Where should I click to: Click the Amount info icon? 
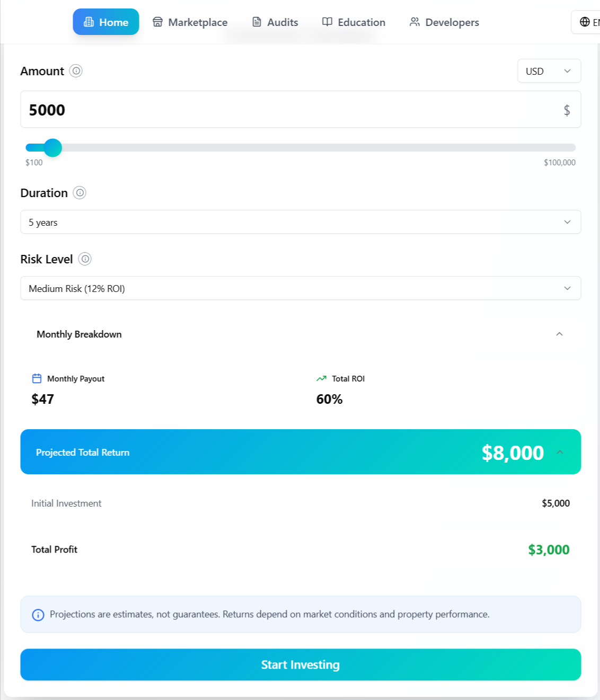tap(76, 71)
